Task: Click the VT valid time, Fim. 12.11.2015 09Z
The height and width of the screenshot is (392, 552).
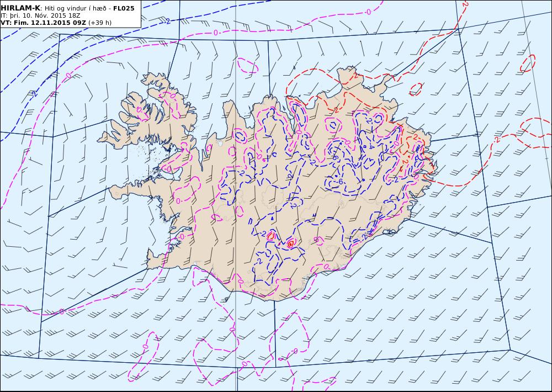Action: point(43,23)
